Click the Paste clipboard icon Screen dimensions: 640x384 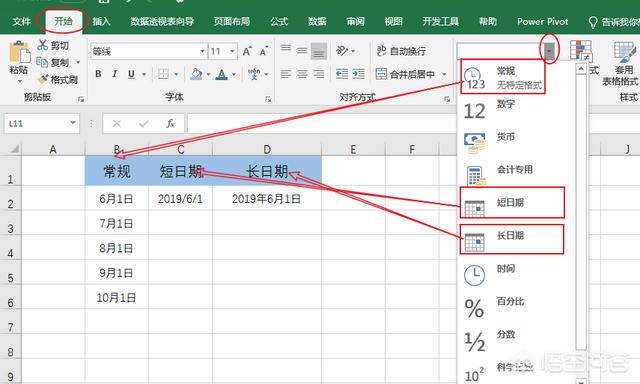(19, 52)
